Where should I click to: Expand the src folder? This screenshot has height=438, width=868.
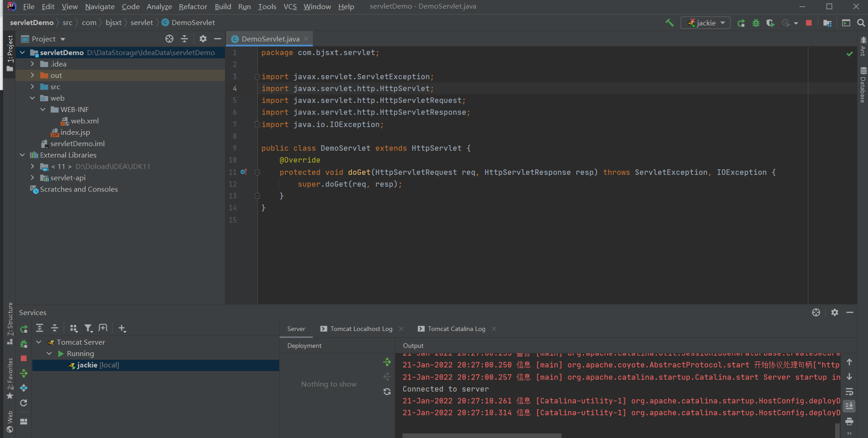pyautogui.click(x=32, y=87)
